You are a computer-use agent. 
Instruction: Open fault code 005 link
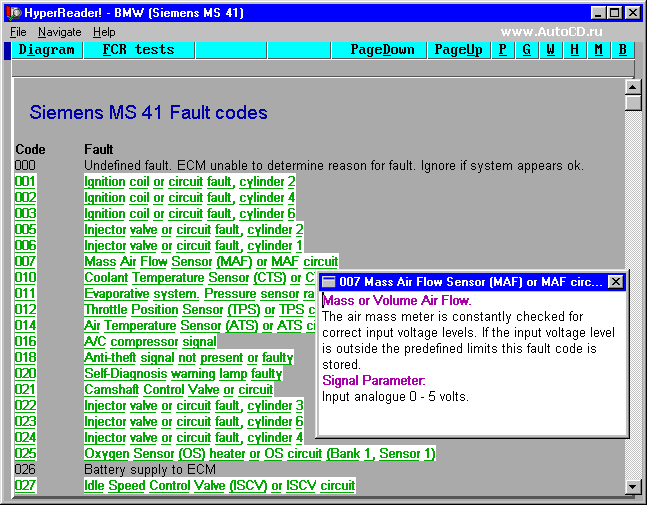click(26, 229)
